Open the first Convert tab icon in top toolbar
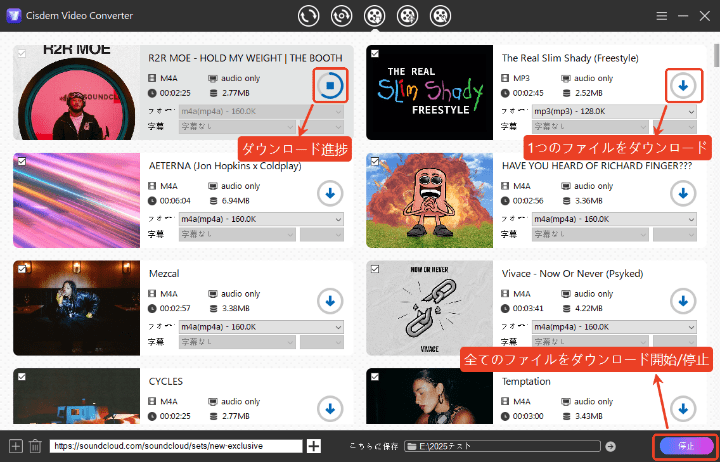Image resolution: width=720 pixels, height=462 pixels. (310, 16)
